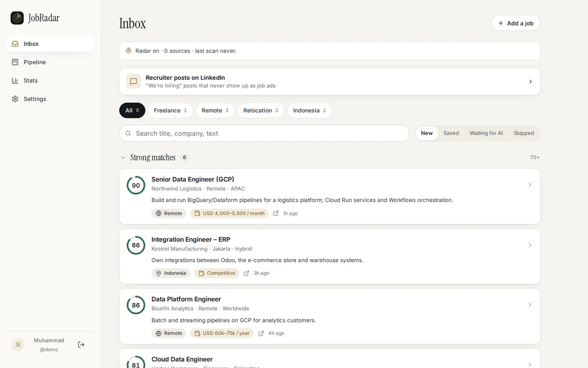This screenshot has width=588, height=368.
Task: Click the 90 match score ring
Action: (136, 185)
